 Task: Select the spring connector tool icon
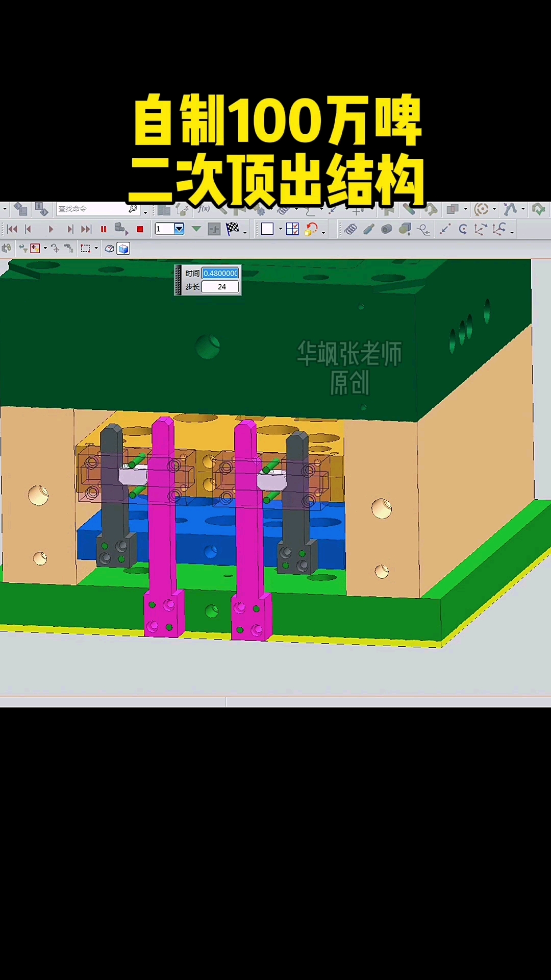pos(350,229)
